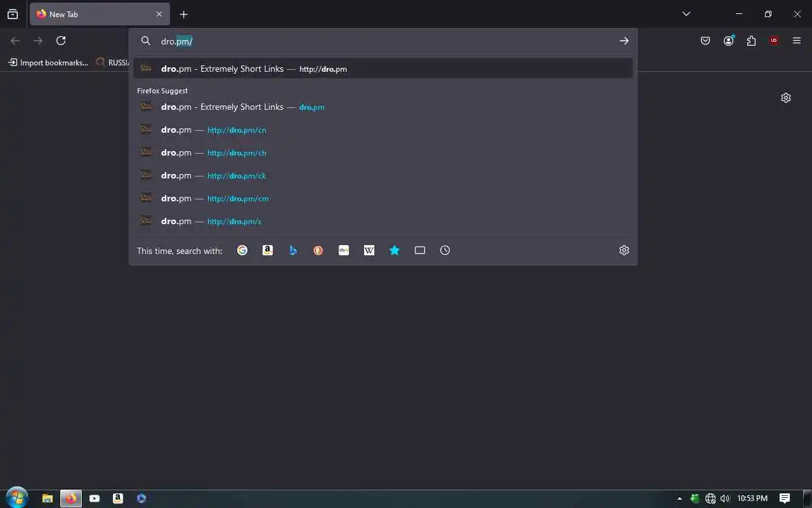The width and height of the screenshot is (812, 508).
Task: Click the 10:53 PM clock
Action: (x=752, y=498)
